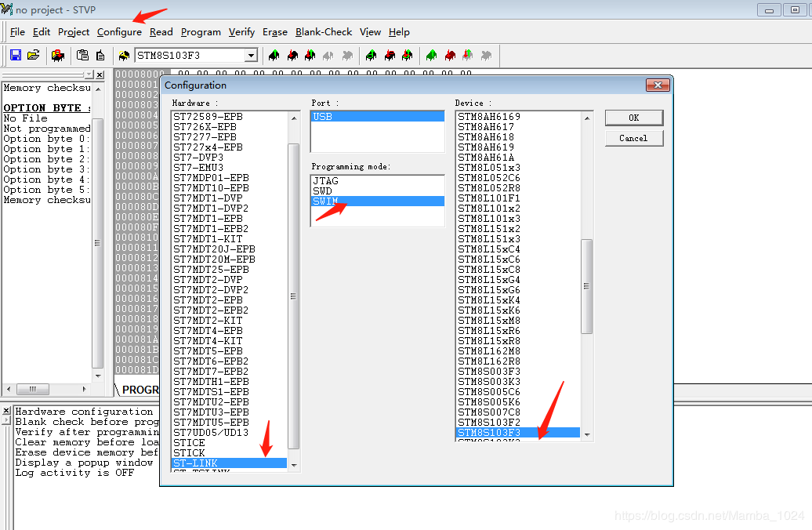This screenshot has height=530, width=812.
Task: Close the left memory checksum pane
Action: [100, 74]
